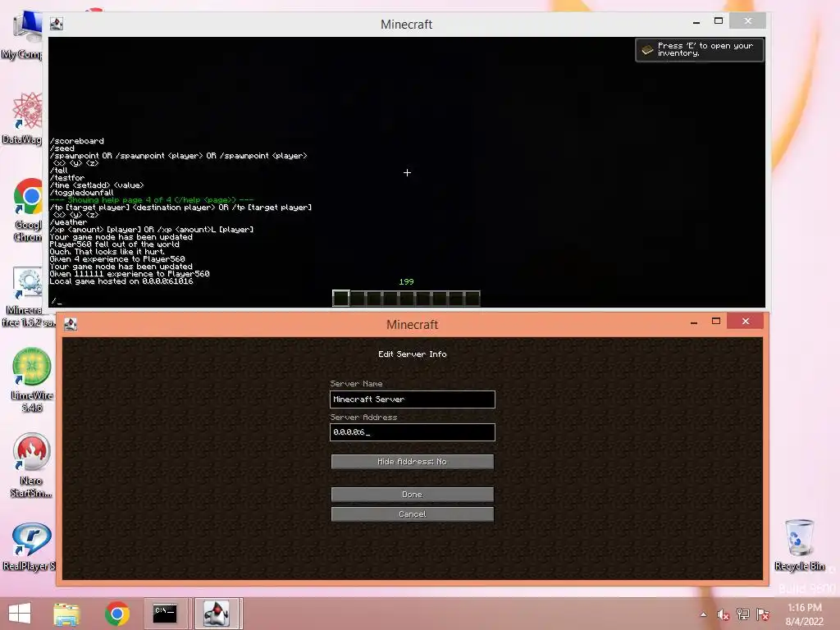Close the bottom Minecraft window
Viewport: 840px width, 630px height.
coord(745,321)
